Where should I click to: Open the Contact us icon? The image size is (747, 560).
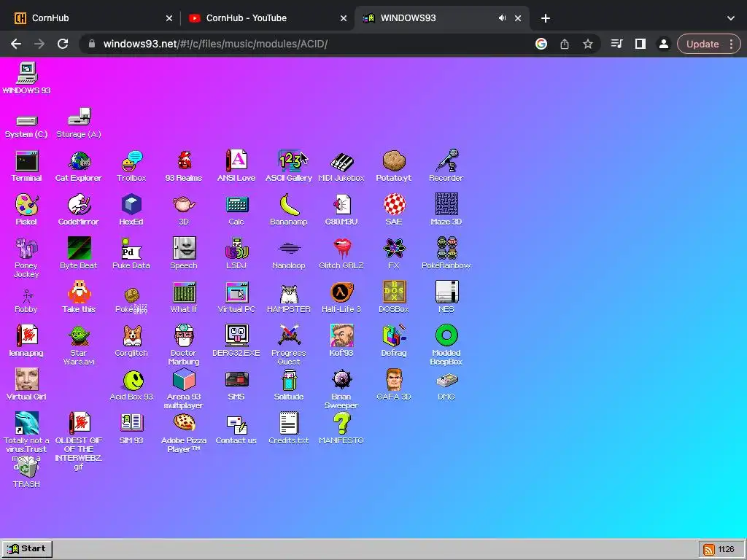click(x=236, y=429)
